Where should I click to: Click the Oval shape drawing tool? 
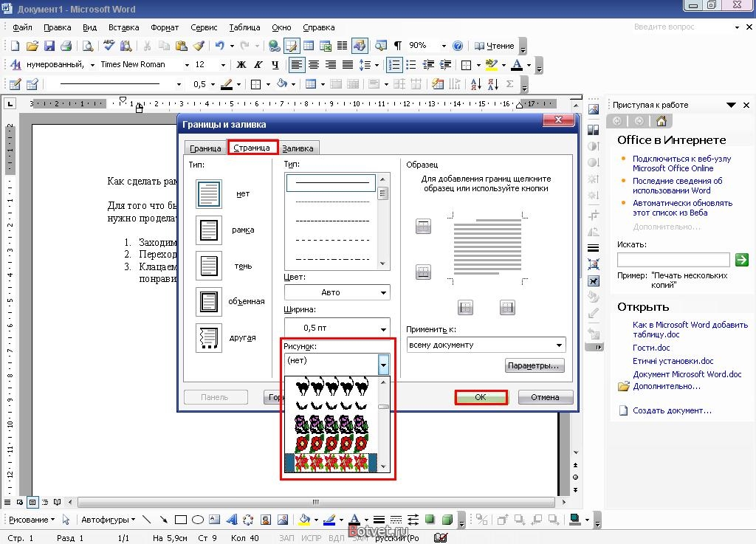click(x=198, y=520)
